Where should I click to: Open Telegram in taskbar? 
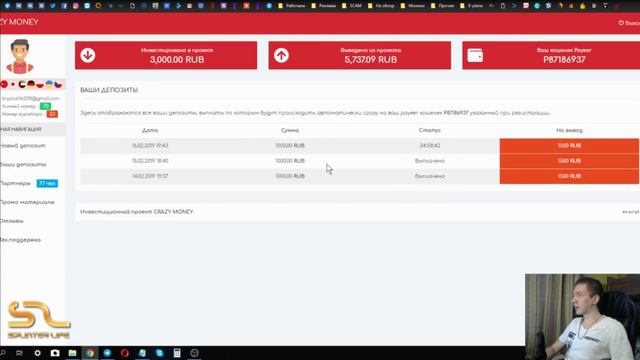point(107,353)
